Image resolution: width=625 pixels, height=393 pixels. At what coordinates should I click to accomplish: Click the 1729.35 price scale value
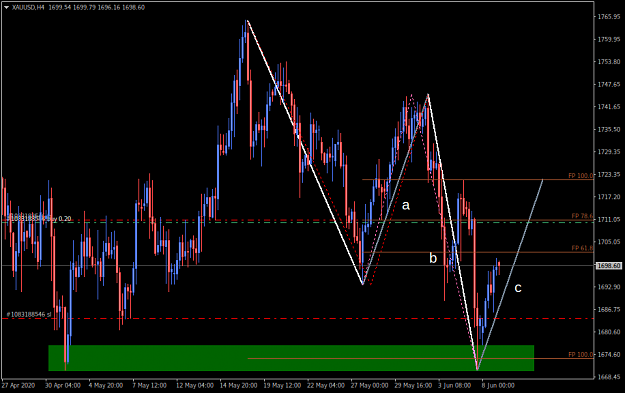point(609,151)
